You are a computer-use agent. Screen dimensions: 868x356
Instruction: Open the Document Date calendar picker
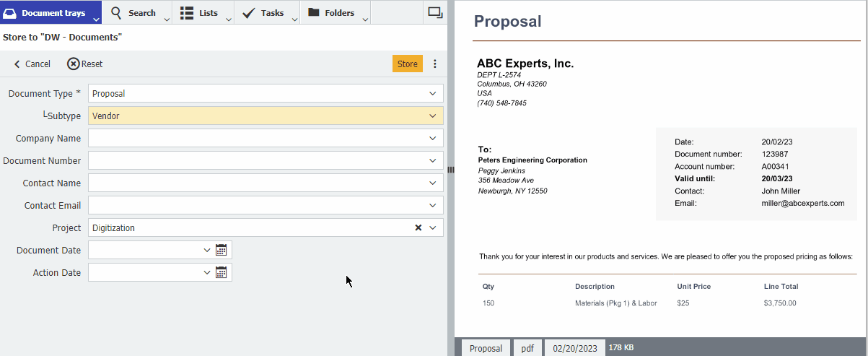(x=222, y=250)
